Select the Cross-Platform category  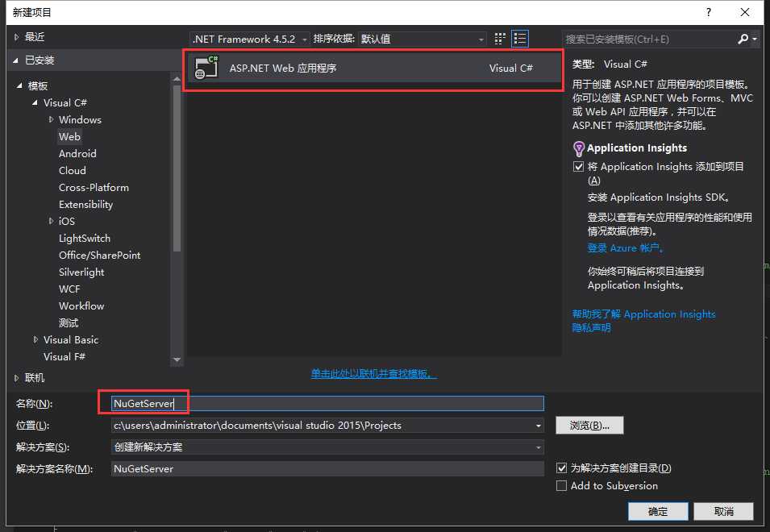94,188
